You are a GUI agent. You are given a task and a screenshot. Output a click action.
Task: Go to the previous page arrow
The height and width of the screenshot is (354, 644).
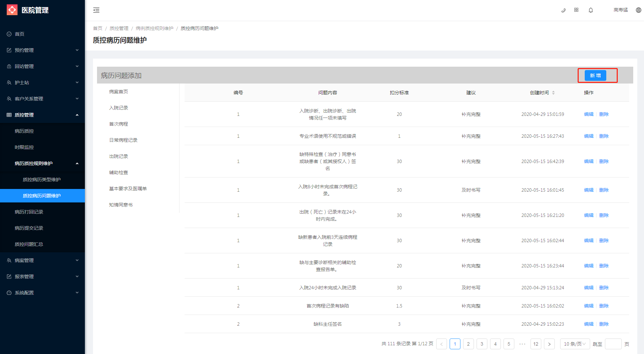click(442, 344)
